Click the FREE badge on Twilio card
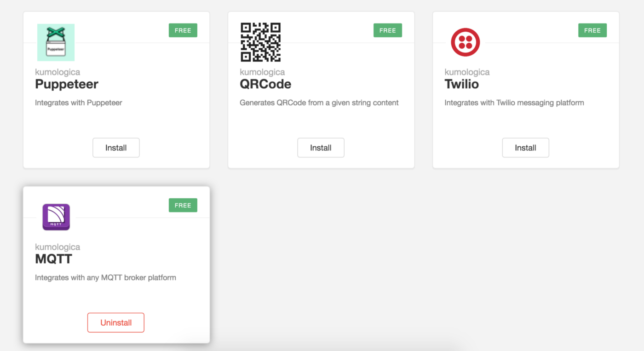The width and height of the screenshot is (644, 351). [592, 30]
